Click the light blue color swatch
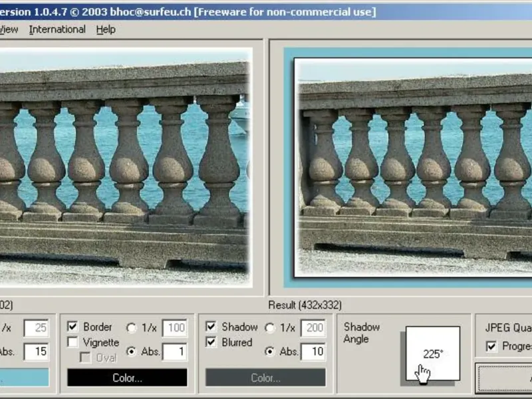The height and width of the screenshot is (399, 532). (x=24, y=378)
